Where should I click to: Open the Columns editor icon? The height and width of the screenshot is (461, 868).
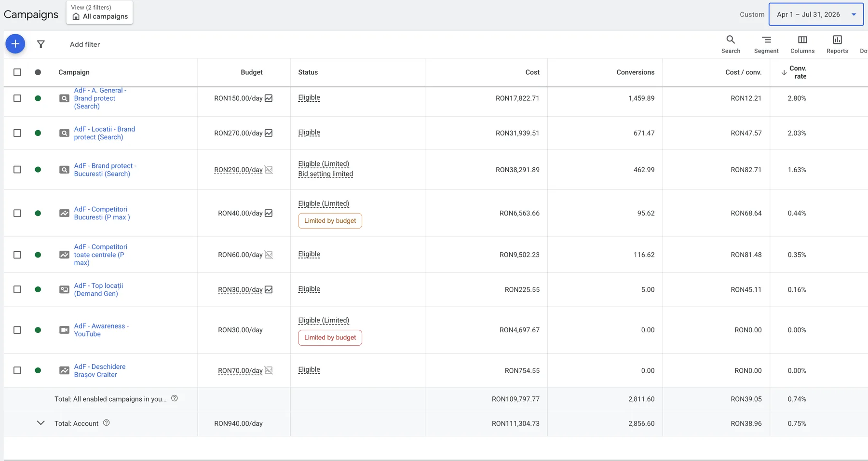pyautogui.click(x=802, y=44)
